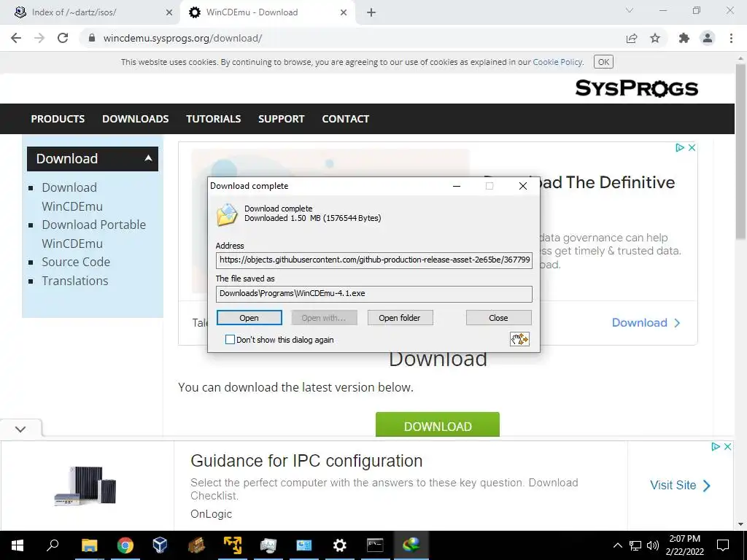This screenshot has width=747, height=560.
Task: Click the IPC computer ad thumbnail
Action: 86,486
